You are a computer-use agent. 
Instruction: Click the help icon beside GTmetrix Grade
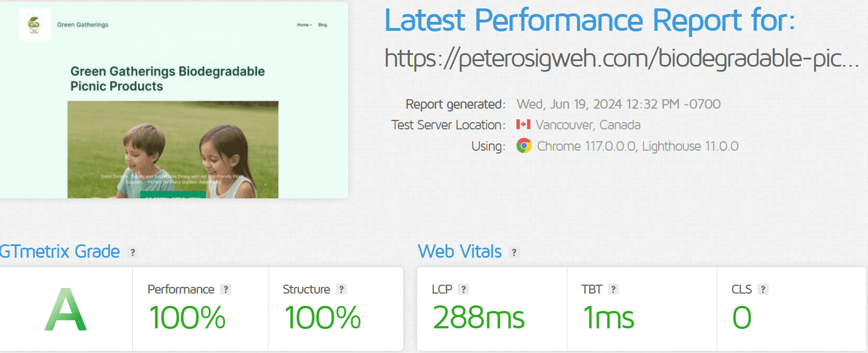point(133,252)
